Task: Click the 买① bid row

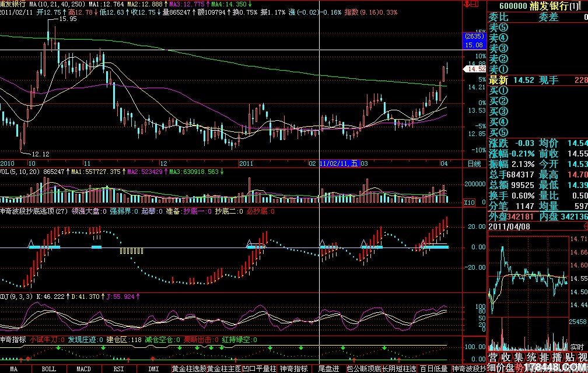Action: coord(538,90)
